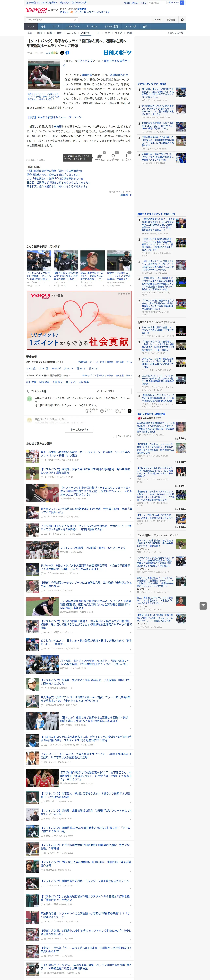Open the ヘルプ link in the top bar
Image resolution: width=210 pixels, height=980 pixels.
[143, 3]
